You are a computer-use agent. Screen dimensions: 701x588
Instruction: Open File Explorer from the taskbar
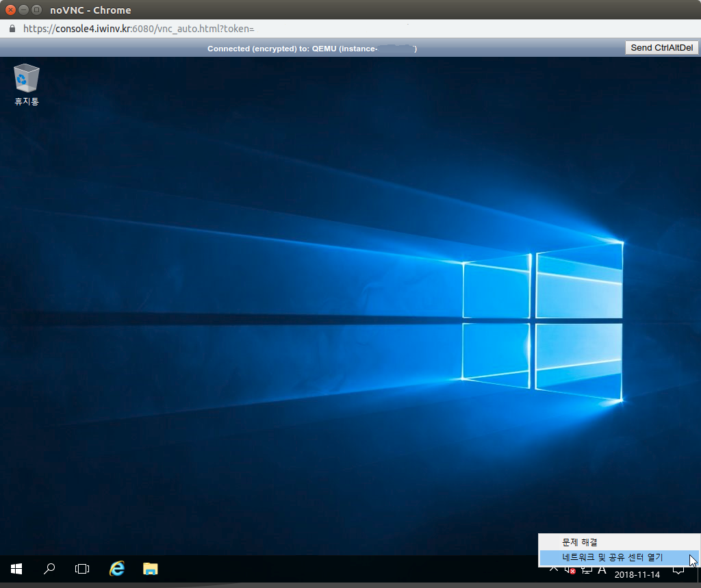[150, 569]
